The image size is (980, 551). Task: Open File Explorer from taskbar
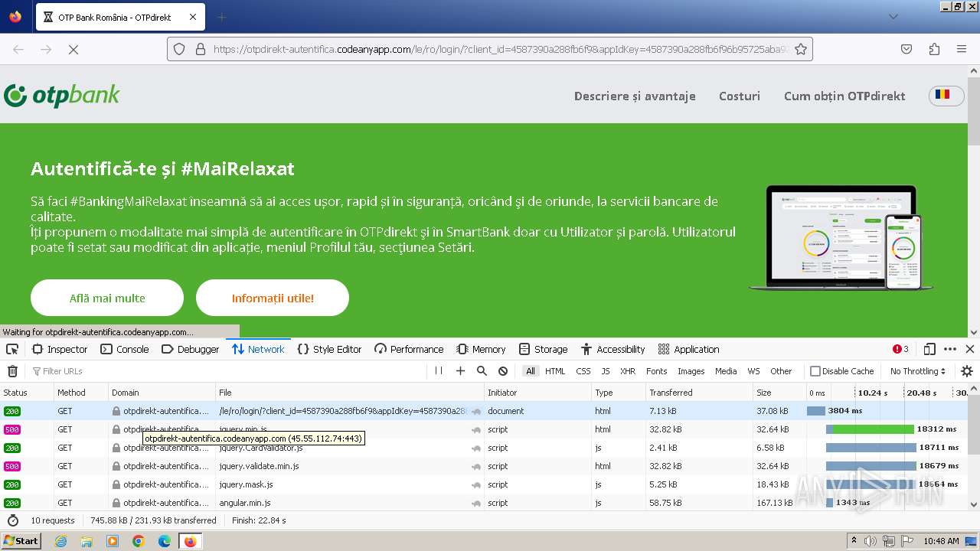[x=87, y=541]
